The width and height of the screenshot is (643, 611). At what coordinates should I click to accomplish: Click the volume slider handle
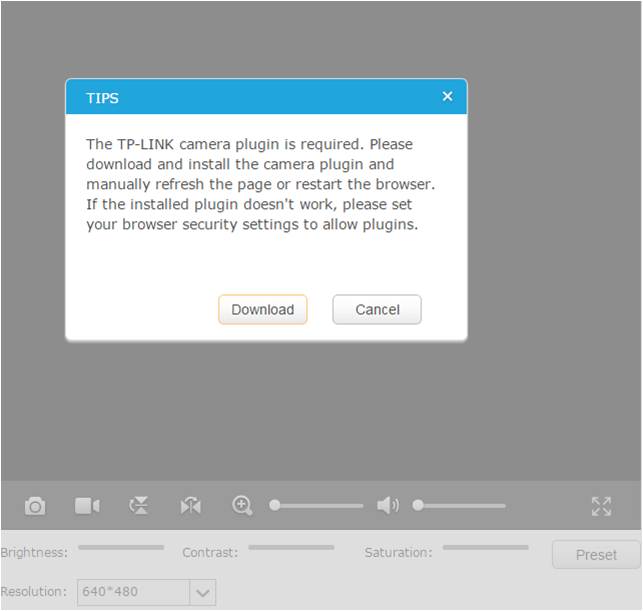click(x=418, y=505)
